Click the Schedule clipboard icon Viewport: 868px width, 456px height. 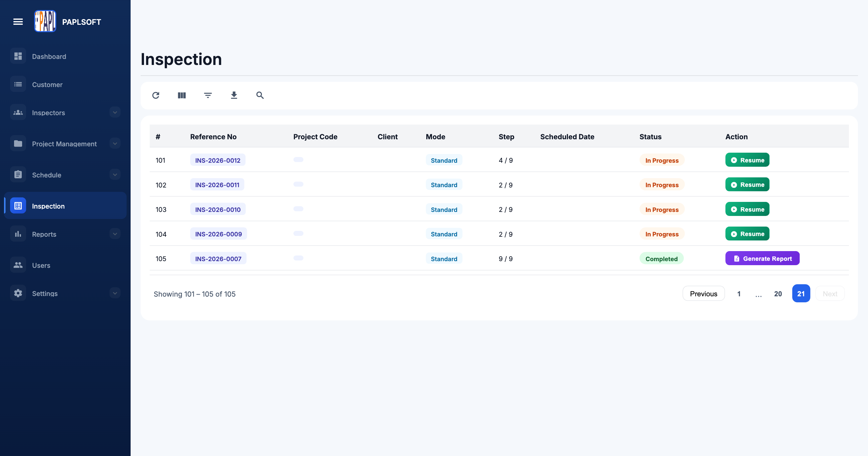(x=18, y=175)
